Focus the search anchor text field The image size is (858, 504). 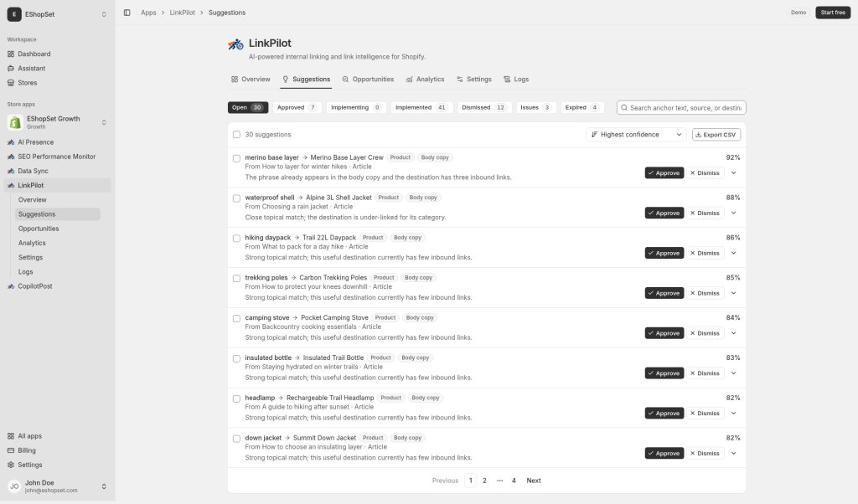(681, 108)
